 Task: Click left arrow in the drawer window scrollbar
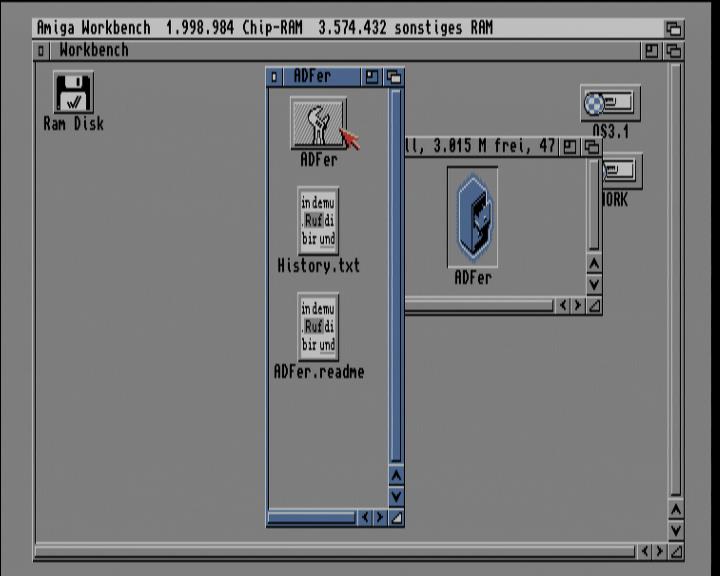click(x=563, y=305)
